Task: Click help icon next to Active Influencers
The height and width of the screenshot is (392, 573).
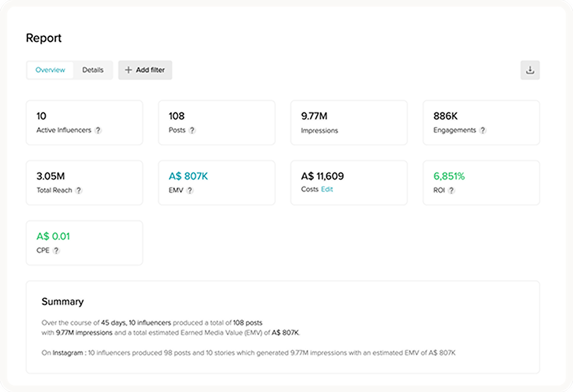Action: 98,130
